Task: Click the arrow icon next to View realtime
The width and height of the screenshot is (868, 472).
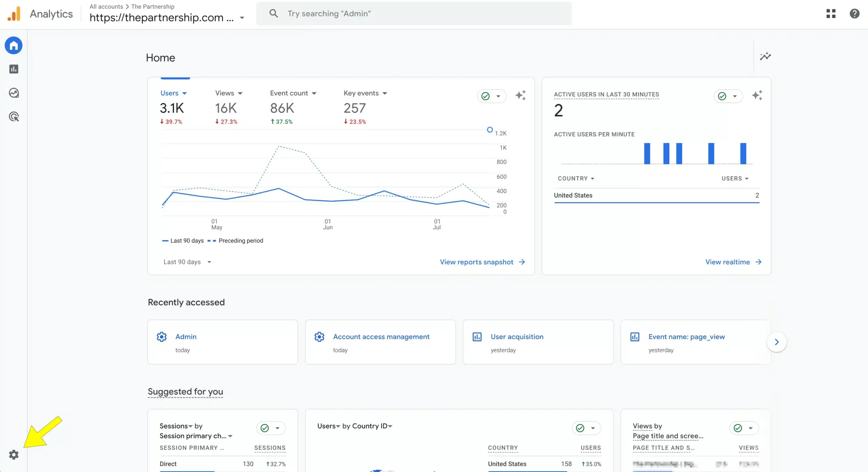Action: [x=759, y=262]
